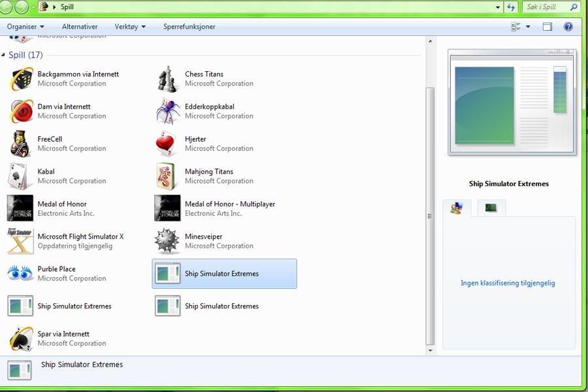Collapse the Spill (17) group

tap(3, 55)
